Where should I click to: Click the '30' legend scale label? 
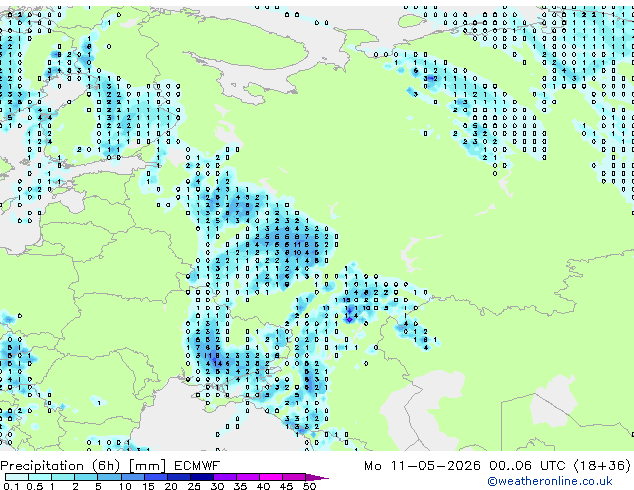[x=218, y=486]
